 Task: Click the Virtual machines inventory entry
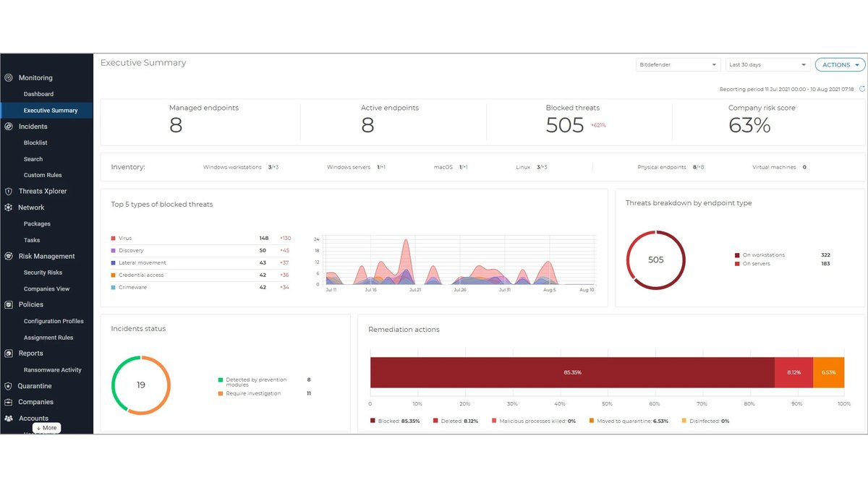(x=779, y=167)
